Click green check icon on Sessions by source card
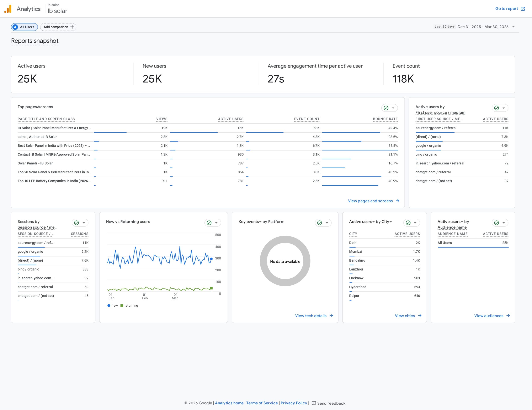Screen dimensions: 532x410 [x=76, y=223]
